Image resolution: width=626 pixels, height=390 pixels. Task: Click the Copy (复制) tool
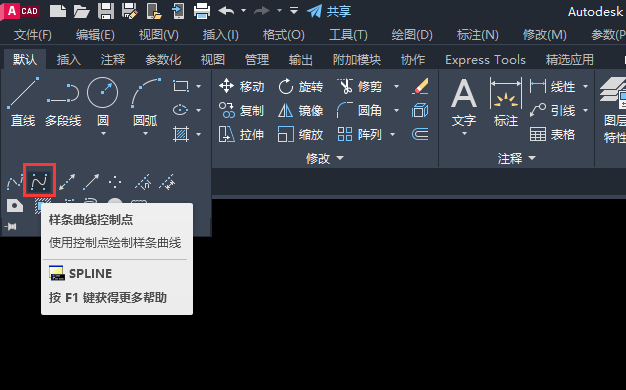click(241, 110)
